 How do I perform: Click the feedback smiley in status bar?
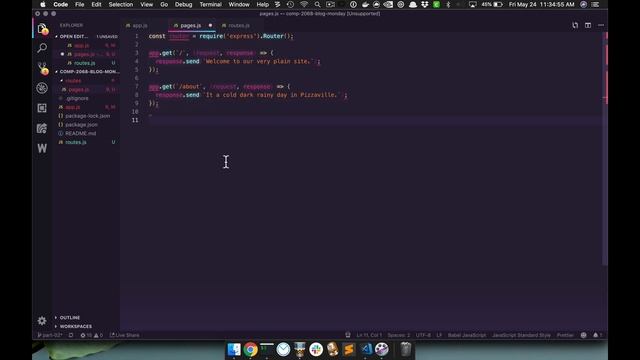pos(584,335)
